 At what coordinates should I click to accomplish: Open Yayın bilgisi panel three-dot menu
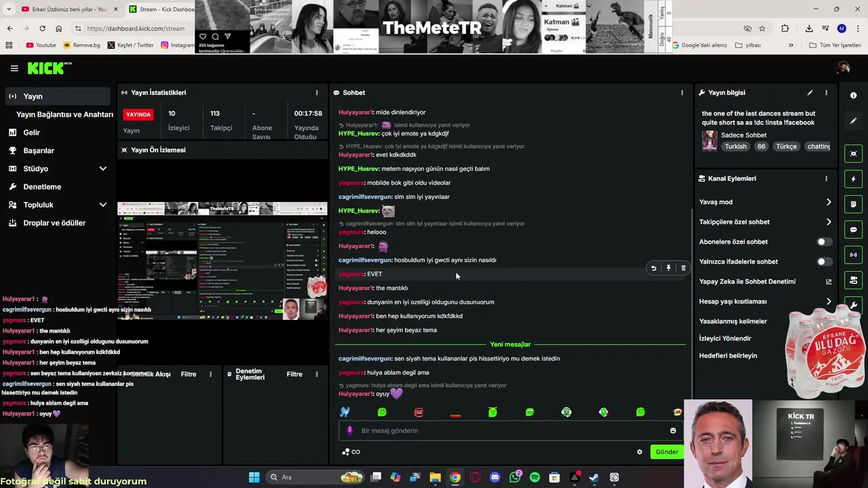(x=826, y=93)
